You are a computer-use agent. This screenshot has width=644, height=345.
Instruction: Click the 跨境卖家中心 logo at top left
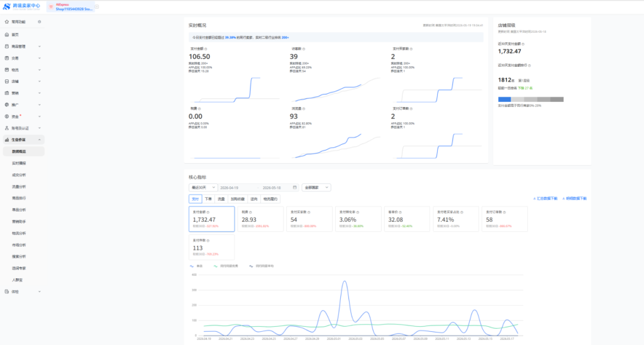pyautogui.click(x=22, y=6)
